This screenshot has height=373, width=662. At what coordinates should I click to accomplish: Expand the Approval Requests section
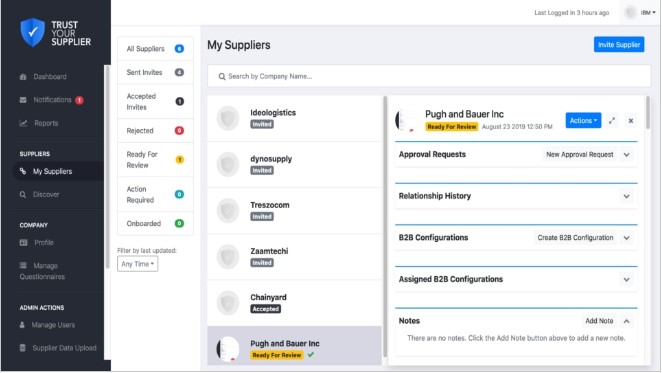627,155
